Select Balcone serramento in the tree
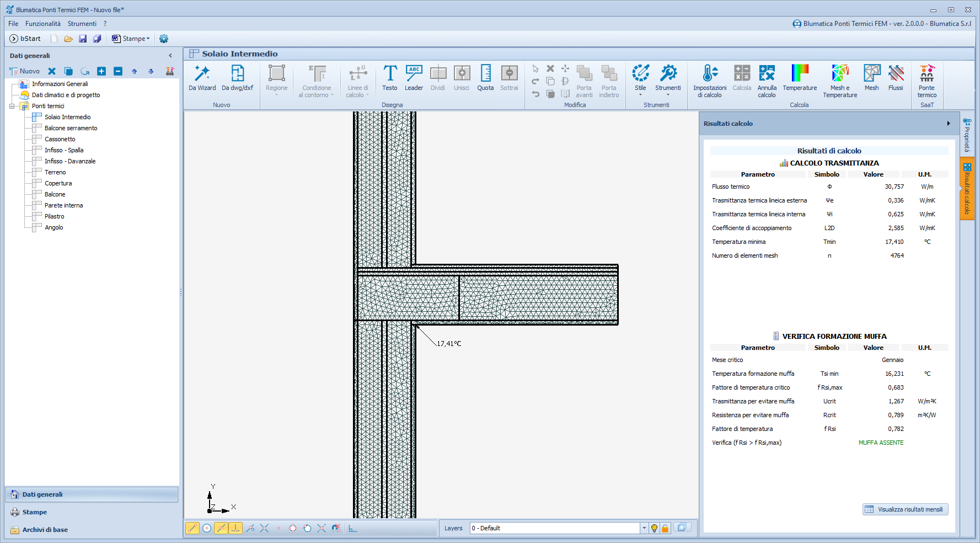980x543 pixels. [71, 128]
